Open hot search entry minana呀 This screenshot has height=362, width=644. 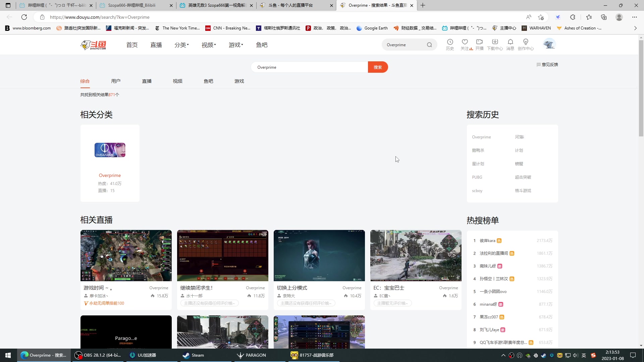[x=488, y=304]
